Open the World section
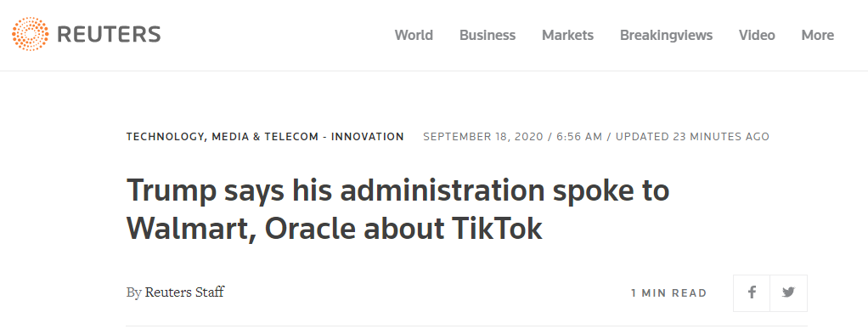 pos(414,36)
